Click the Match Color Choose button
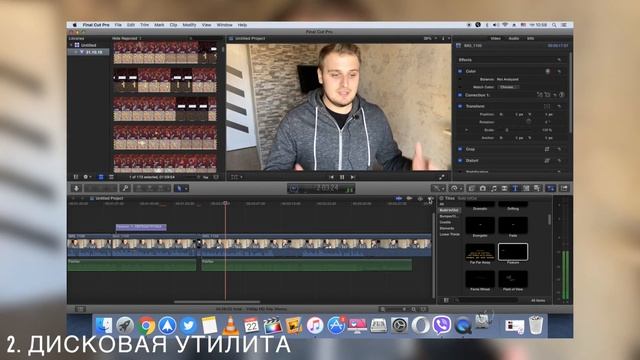 point(508,87)
